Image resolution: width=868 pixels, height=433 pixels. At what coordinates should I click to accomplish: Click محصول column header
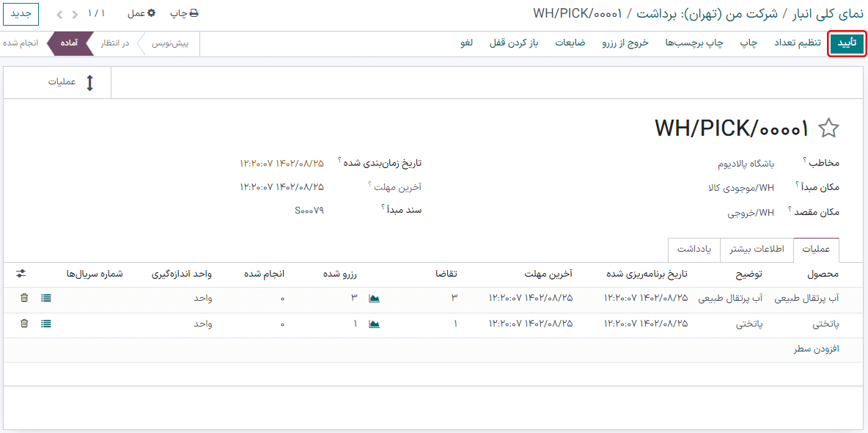click(x=822, y=274)
